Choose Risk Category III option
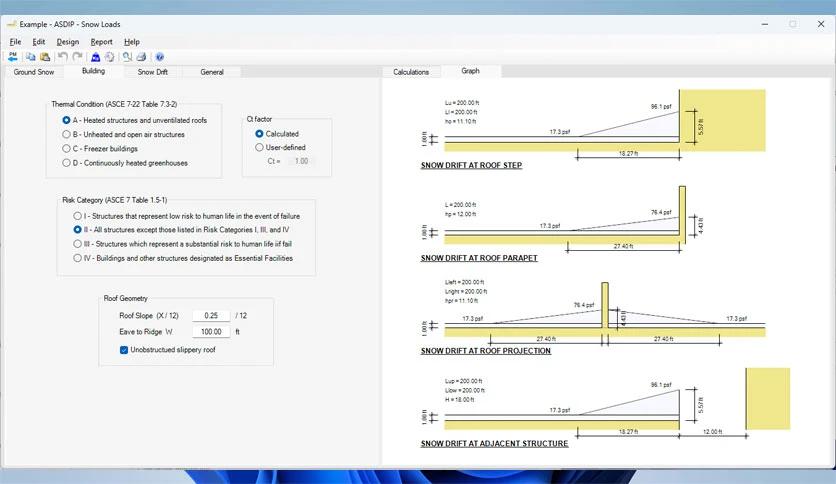The image size is (836, 484). point(78,243)
